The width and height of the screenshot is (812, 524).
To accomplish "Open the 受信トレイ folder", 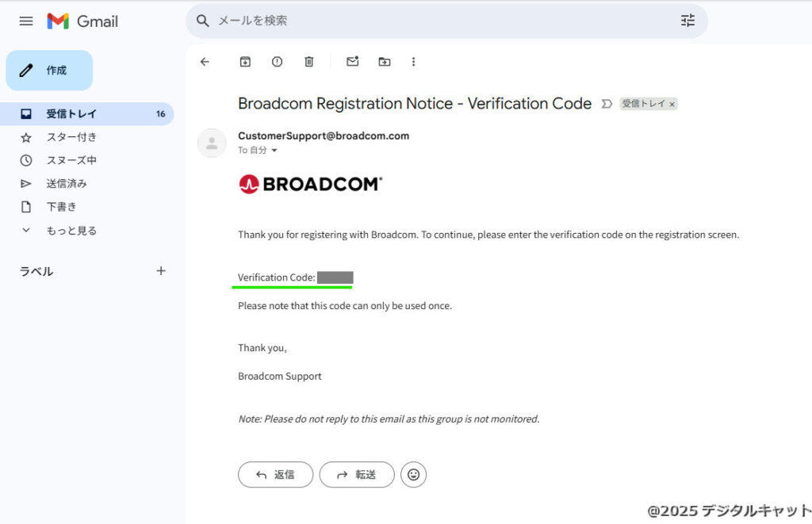I will pyautogui.click(x=71, y=114).
